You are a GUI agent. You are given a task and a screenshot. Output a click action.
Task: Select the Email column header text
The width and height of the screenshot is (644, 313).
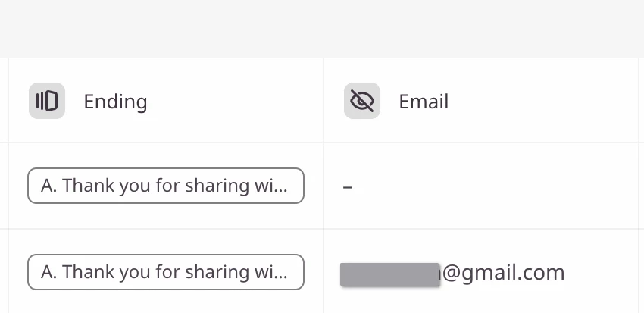(424, 102)
